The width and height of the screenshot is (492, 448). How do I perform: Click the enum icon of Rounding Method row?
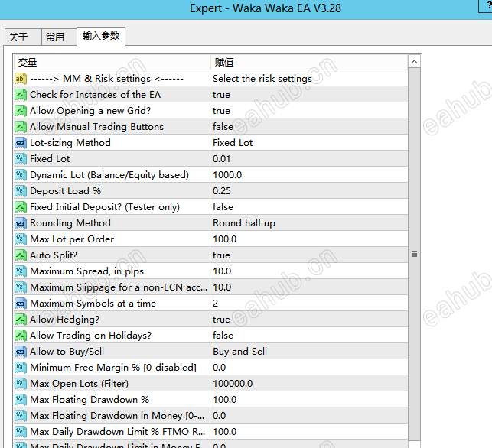pyautogui.click(x=21, y=223)
